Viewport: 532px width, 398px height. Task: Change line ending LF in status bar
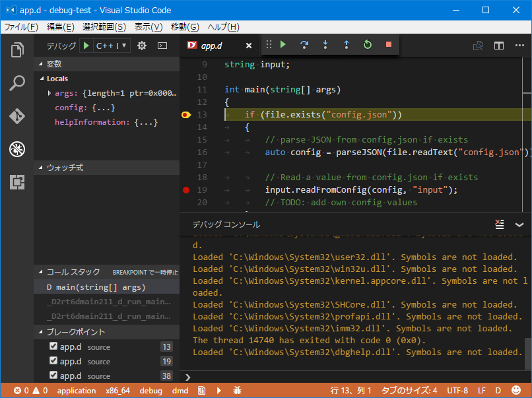pos(481,391)
